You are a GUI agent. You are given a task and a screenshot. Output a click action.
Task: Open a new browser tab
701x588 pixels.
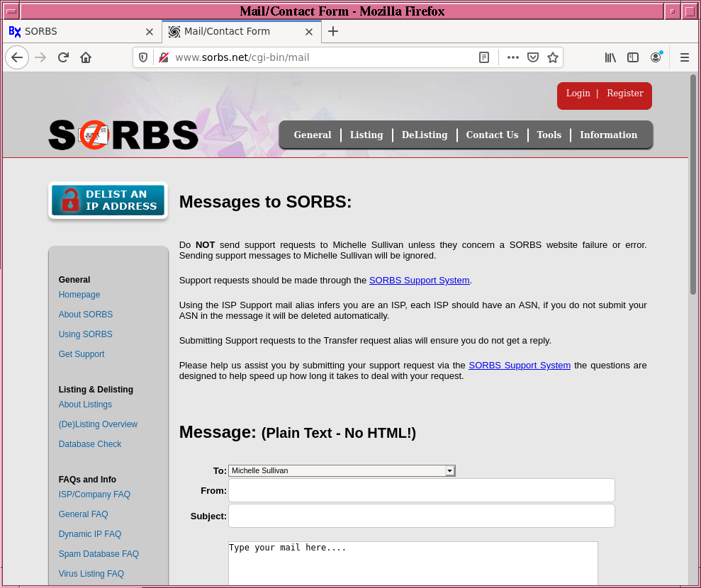[333, 31]
